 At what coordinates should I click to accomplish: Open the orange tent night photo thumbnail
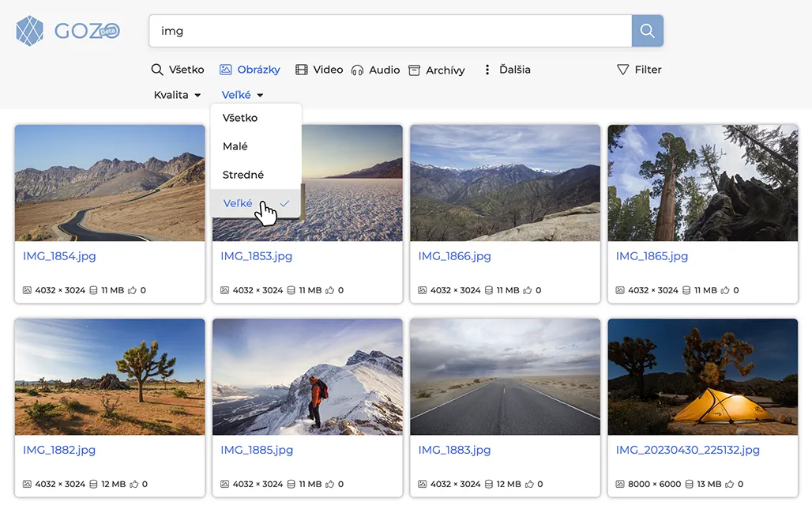pyautogui.click(x=702, y=376)
